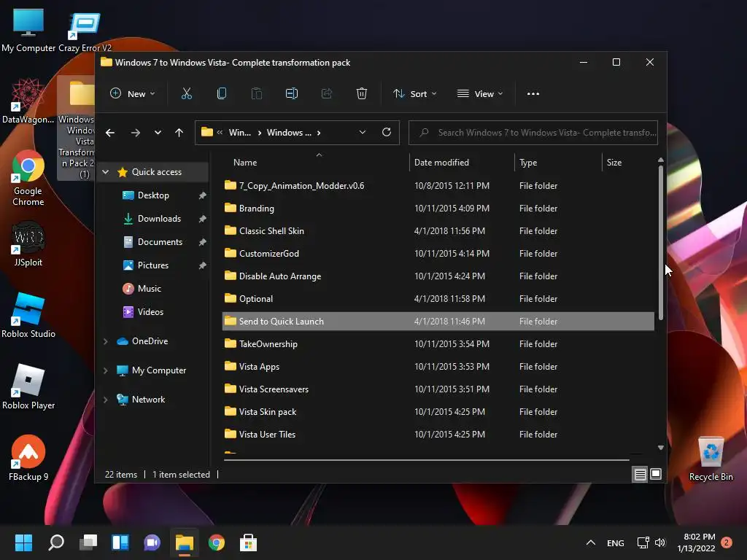Select the My Computer desktop icon

click(28, 29)
